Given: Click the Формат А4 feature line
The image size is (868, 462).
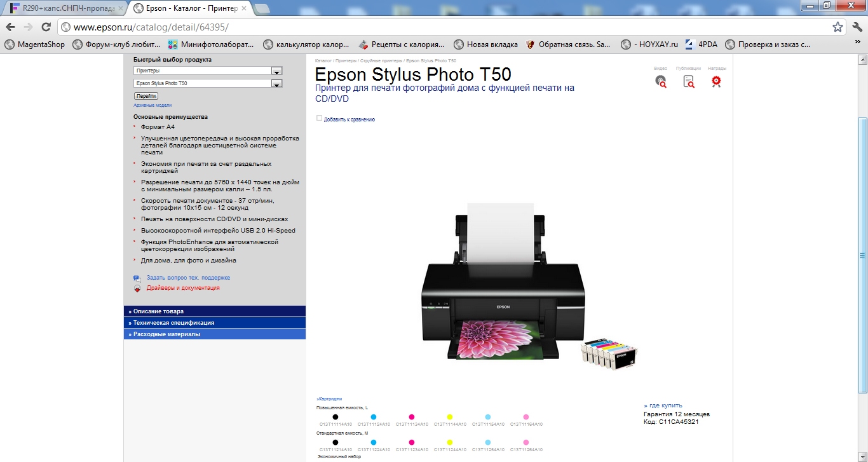Looking at the screenshot, I should tap(158, 126).
